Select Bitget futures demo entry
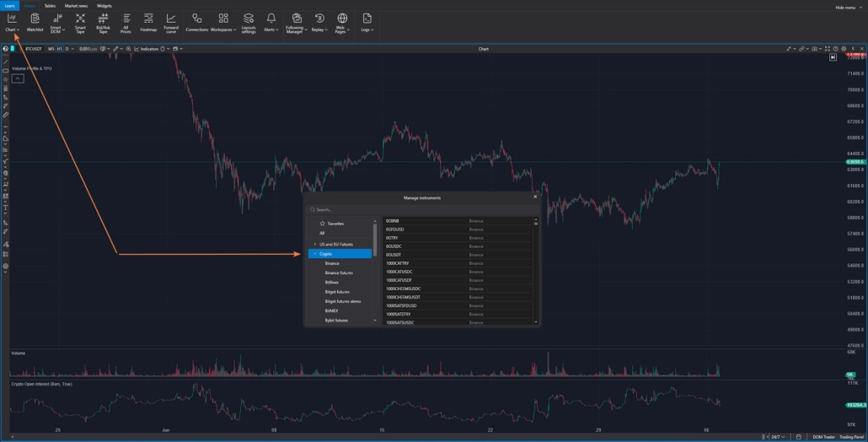Image resolution: width=868 pixels, height=442 pixels. pyautogui.click(x=343, y=301)
